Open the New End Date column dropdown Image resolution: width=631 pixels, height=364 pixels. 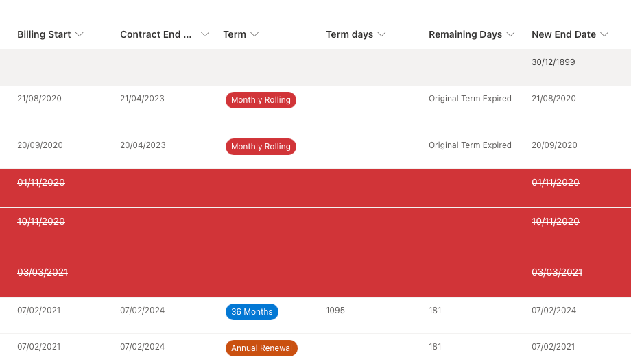[x=604, y=34]
